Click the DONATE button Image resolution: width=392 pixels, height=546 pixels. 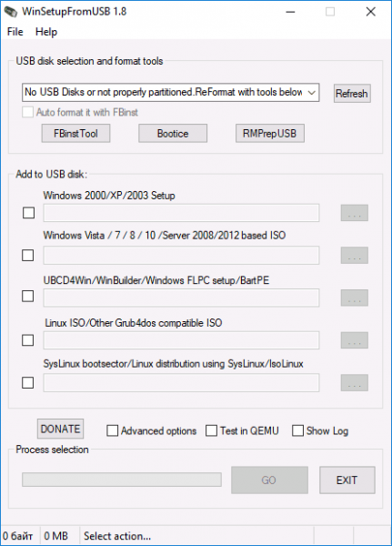click(61, 429)
